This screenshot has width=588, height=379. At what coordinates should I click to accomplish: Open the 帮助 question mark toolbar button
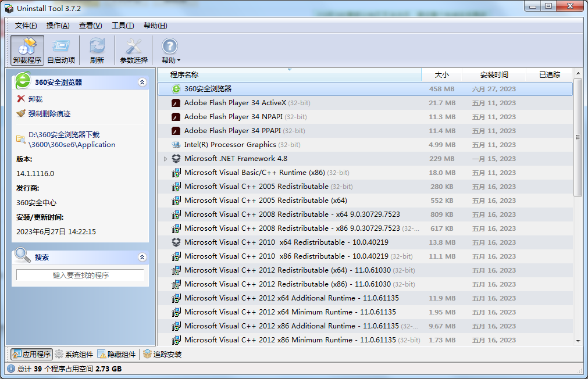170,50
